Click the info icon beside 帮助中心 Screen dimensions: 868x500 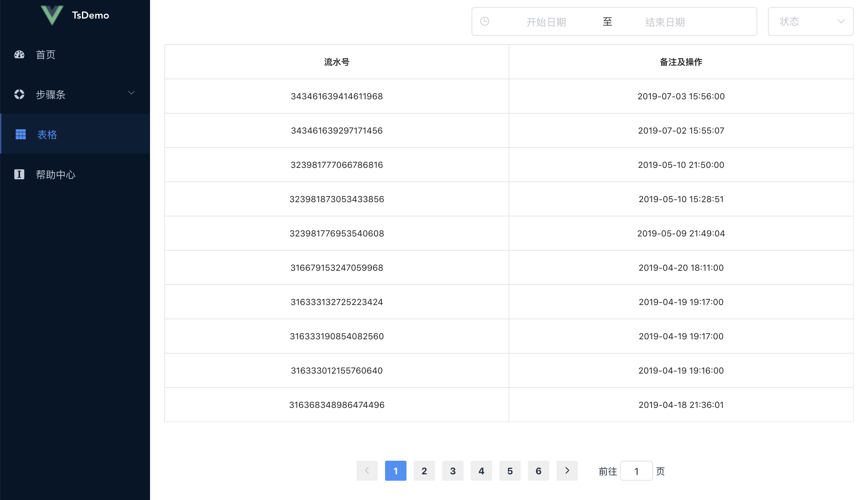click(19, 174)
